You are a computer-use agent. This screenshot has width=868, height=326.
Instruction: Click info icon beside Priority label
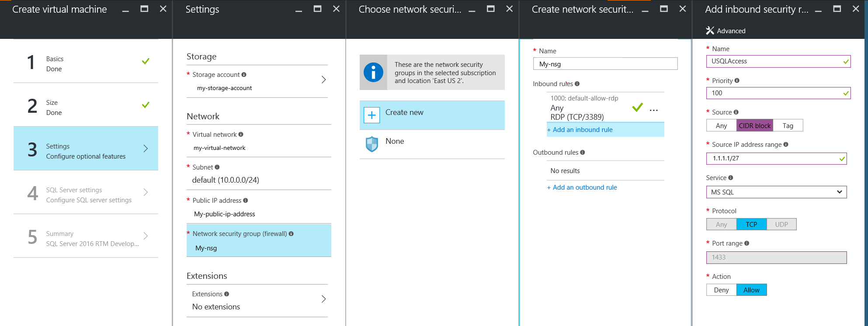pos(737,81)
